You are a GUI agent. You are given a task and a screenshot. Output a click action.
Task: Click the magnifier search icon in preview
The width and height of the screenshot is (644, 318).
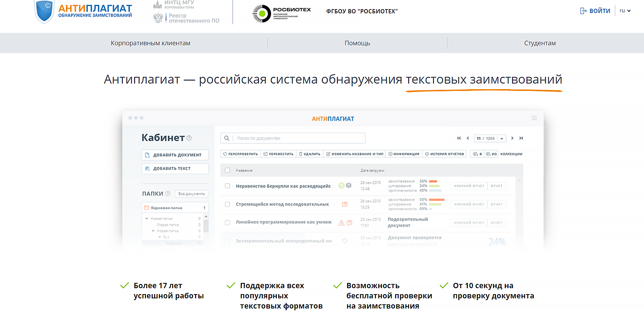coord(227,138)
